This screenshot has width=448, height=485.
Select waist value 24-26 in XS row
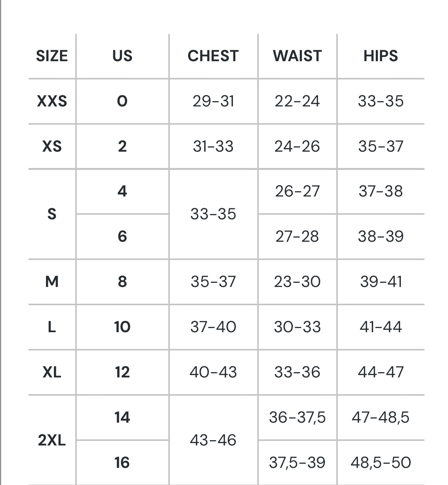click(297, 146)
